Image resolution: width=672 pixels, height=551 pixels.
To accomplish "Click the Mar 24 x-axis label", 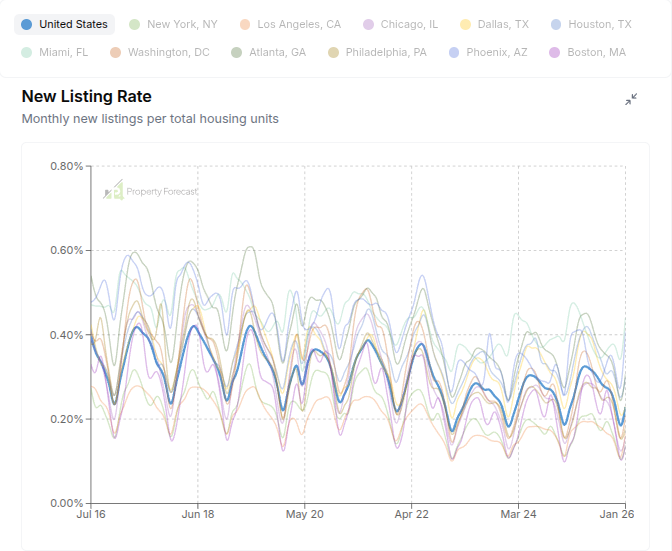I will (518, 514).
